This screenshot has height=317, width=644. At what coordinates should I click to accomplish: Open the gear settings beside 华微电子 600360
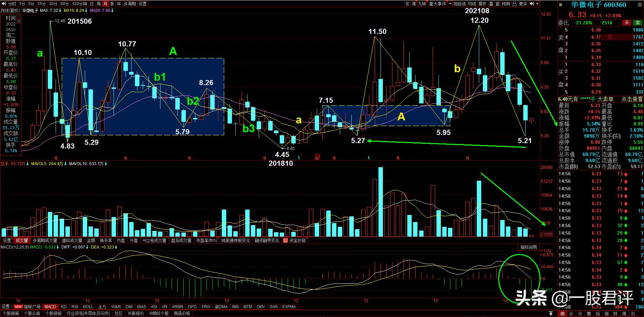pyautogui.click(x=639, y=5)
